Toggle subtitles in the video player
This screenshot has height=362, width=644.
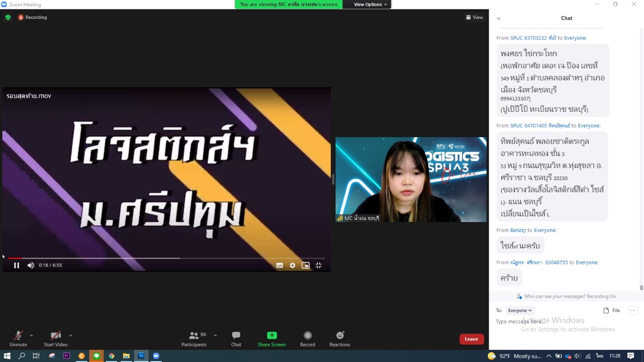pos(280,265)
